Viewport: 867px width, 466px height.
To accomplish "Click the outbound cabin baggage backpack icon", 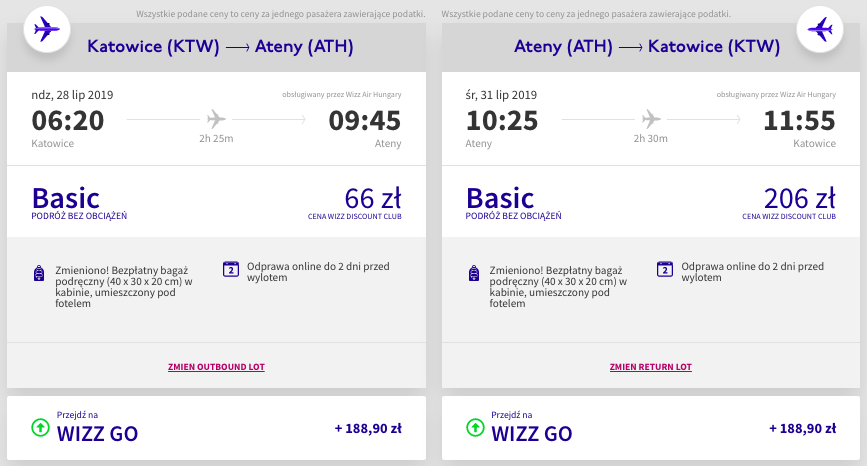I will coord(38,273).
